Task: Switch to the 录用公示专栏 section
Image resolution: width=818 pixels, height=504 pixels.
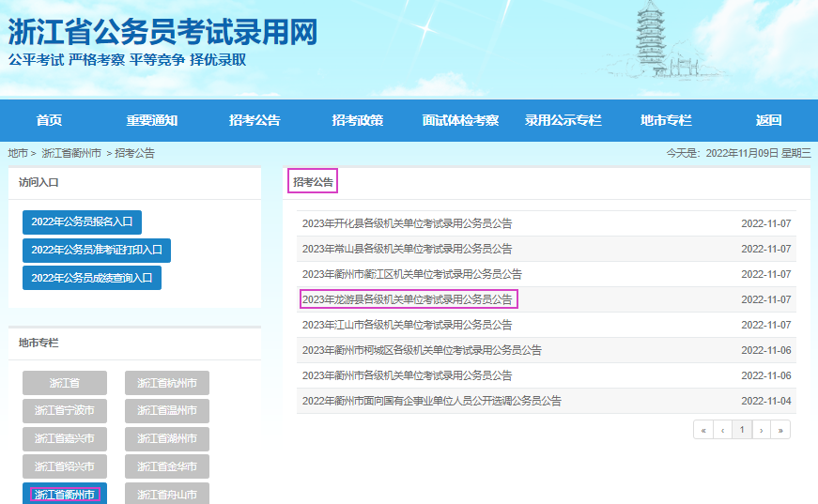Action: pyautogui.click(x=563, y=120)
